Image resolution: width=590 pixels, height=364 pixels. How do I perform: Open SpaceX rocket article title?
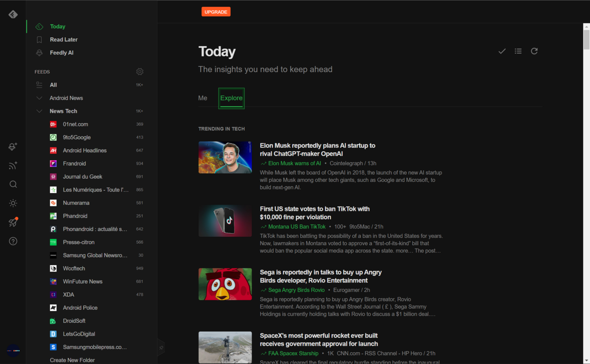319,340
